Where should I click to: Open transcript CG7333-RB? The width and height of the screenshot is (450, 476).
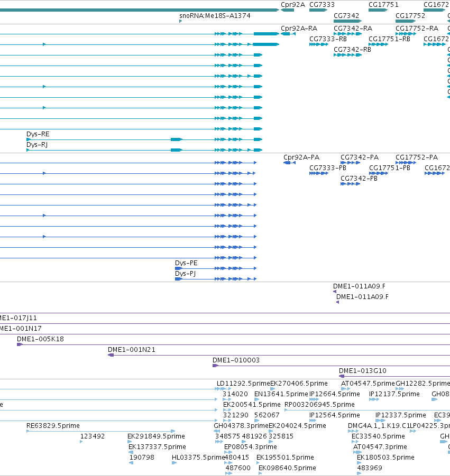(319, 44)
